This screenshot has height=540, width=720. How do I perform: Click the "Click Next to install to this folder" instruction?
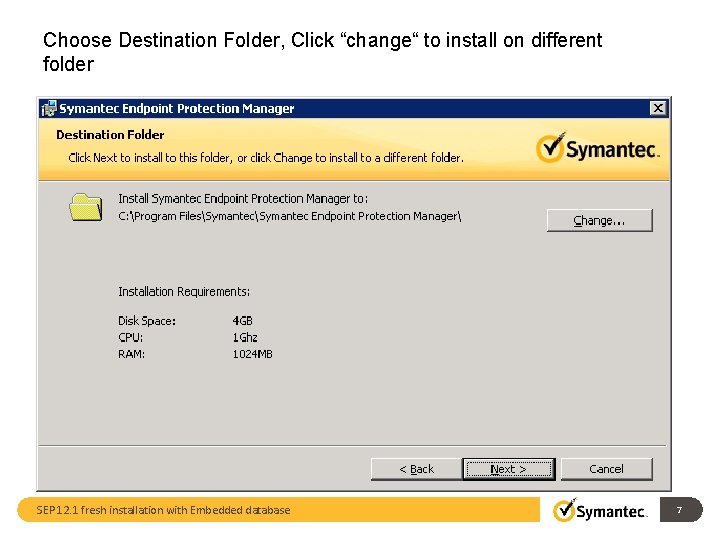tap(266, 158)
